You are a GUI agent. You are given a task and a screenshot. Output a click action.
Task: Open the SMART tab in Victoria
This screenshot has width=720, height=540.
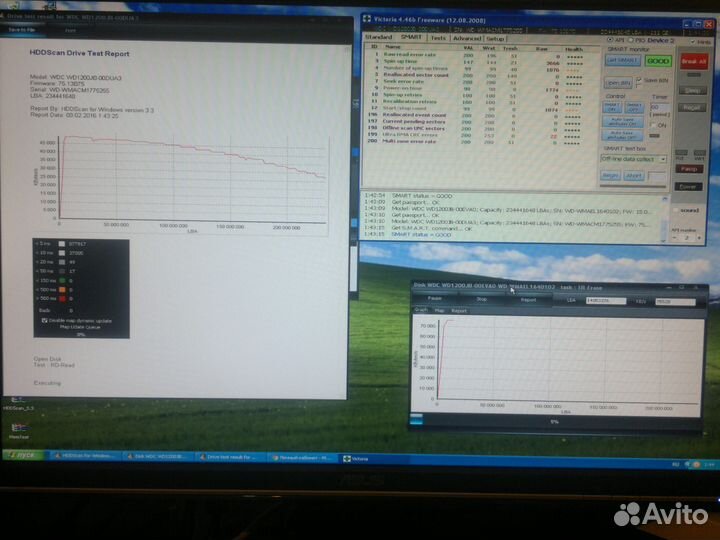(x=411, y=37)
